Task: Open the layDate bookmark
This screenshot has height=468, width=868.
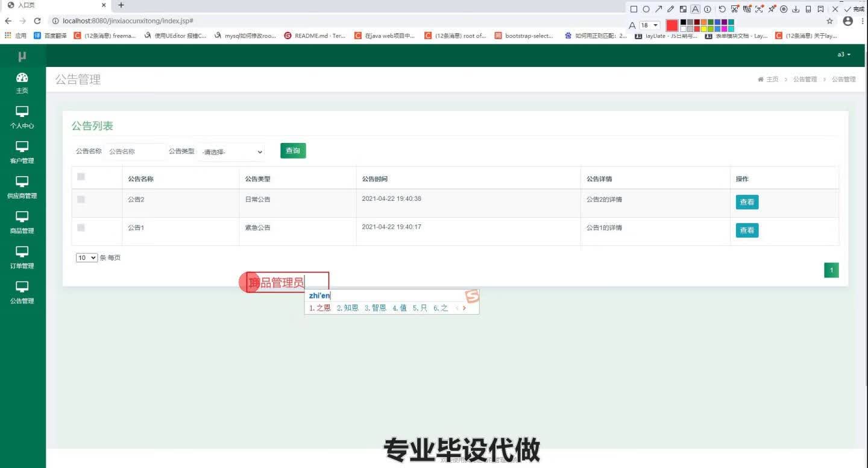Action: [x=667, y=36]
